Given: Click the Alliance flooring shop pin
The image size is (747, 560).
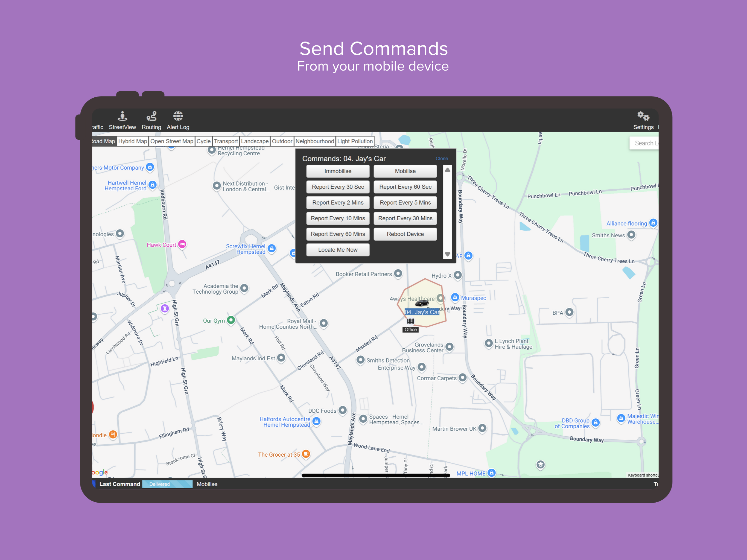Looking at the screenshot, I should pyautogui.click(x=653, y=223).
